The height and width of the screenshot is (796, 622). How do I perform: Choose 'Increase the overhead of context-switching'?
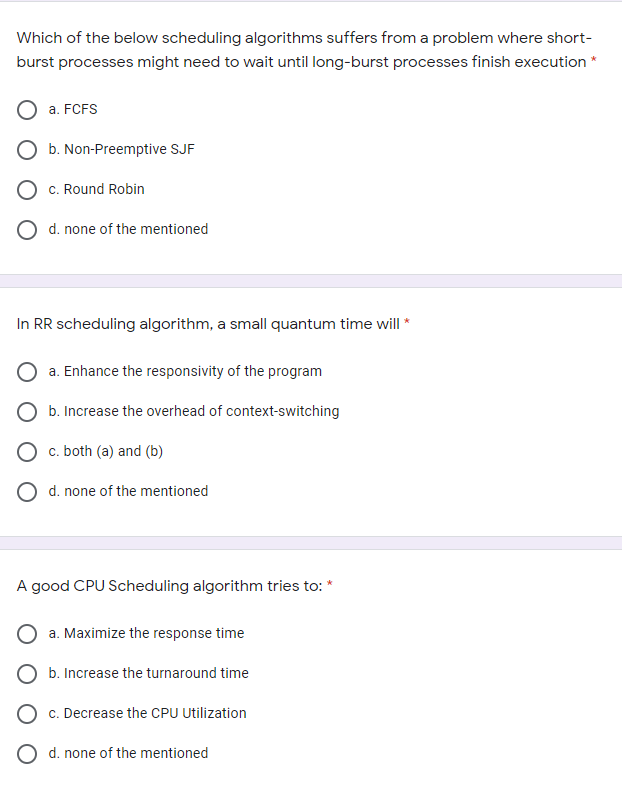(x=26, y=412)
